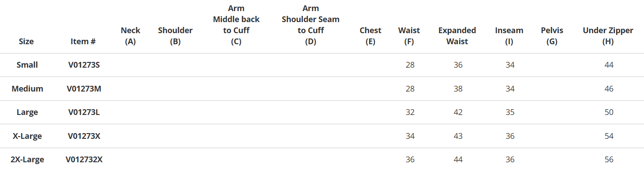Click item number V012732X
The image size is (644, 172).
pos(84,160)
